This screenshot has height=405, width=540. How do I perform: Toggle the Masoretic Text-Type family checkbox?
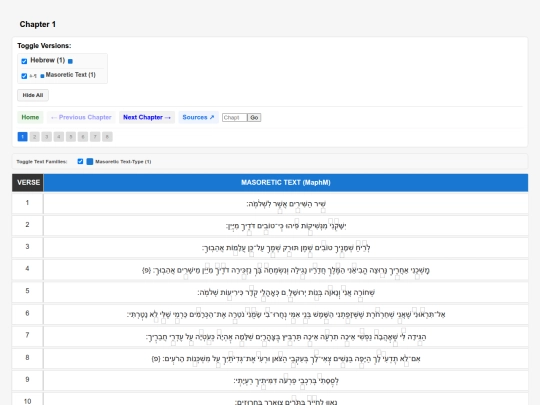pos(80,161)
